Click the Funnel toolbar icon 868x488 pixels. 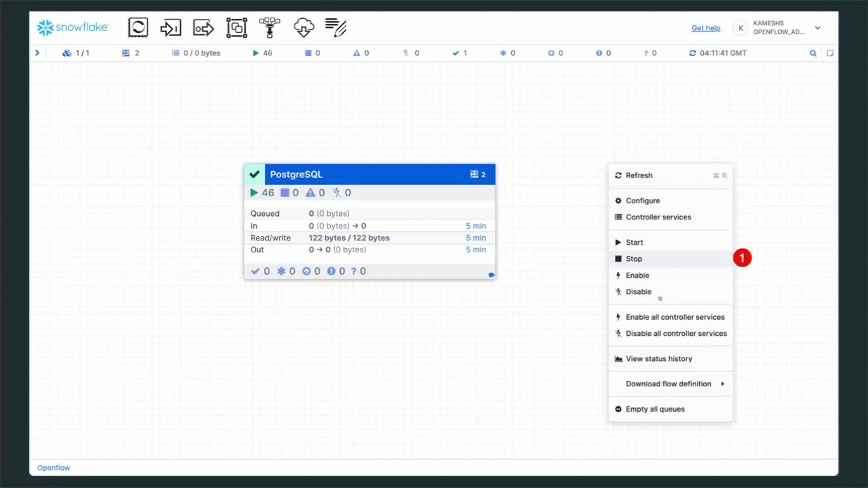pos(269,27)
